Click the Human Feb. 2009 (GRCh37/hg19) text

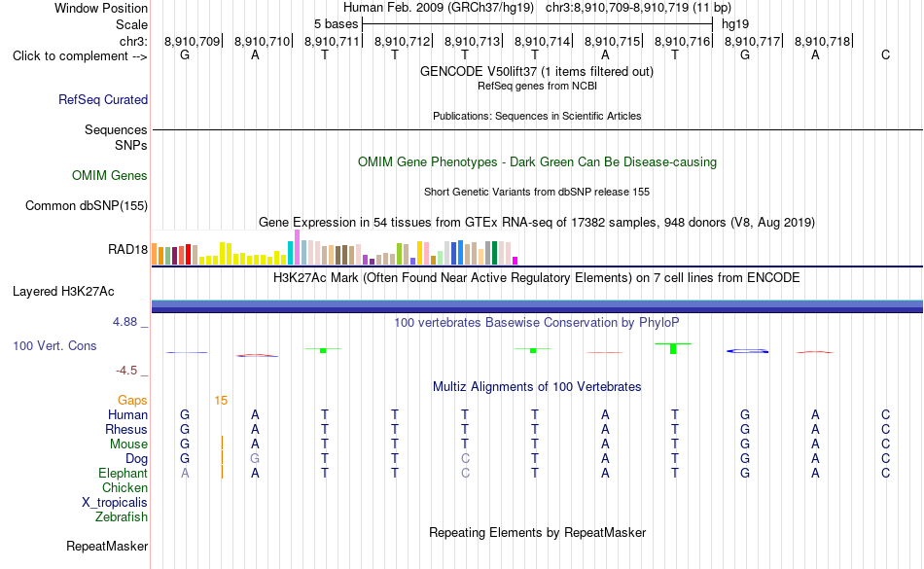pos(439,8)
